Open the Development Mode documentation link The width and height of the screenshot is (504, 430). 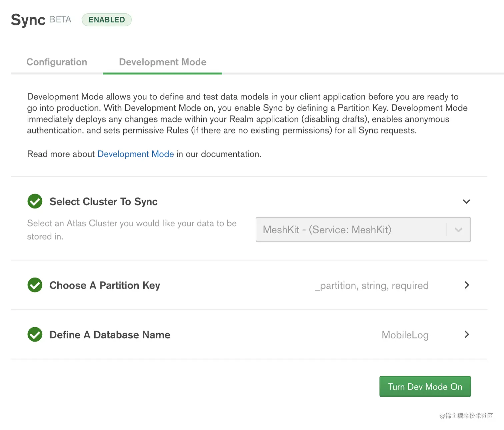click(136, 154)
